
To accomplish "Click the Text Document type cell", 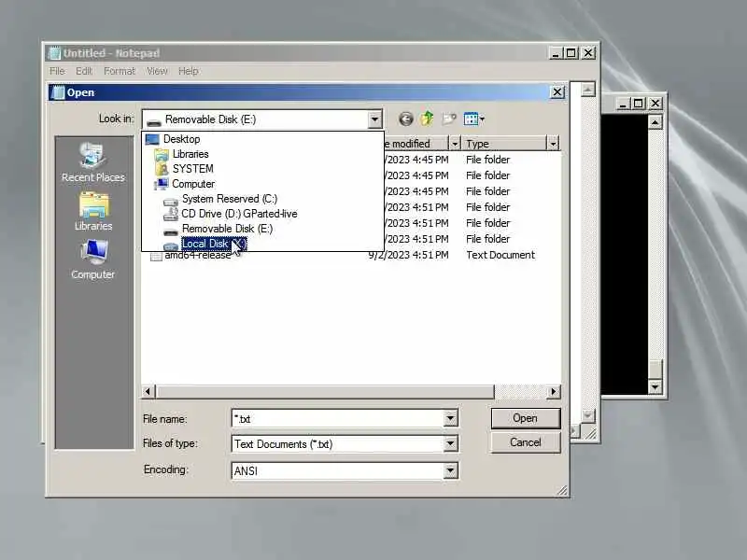I will coord(500,255).
